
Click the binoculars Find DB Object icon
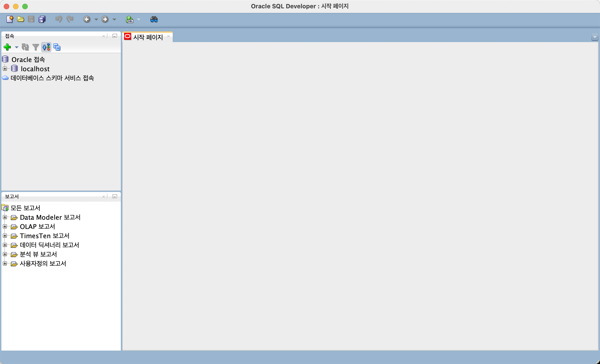(x=154, y=19)
